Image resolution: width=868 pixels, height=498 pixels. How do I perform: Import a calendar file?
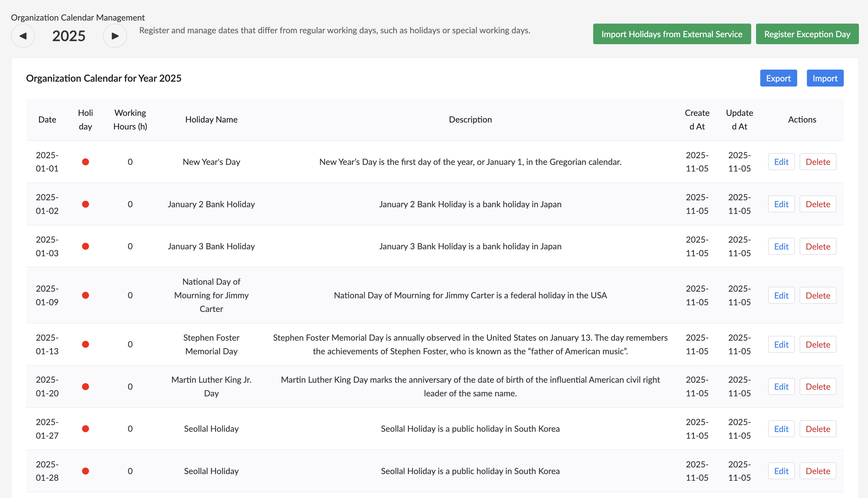click(x=825, y=78)
